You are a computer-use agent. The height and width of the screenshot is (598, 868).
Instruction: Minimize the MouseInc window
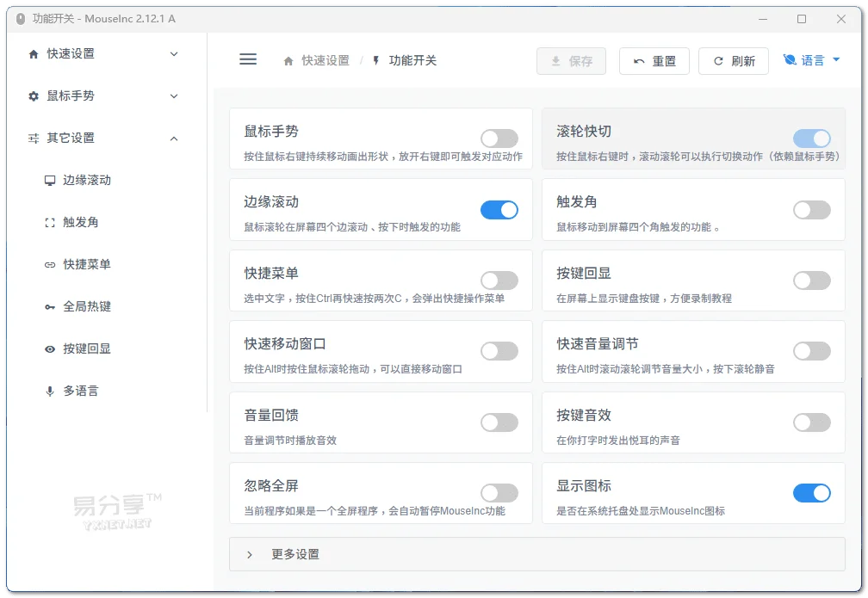[x=763, y=19]
